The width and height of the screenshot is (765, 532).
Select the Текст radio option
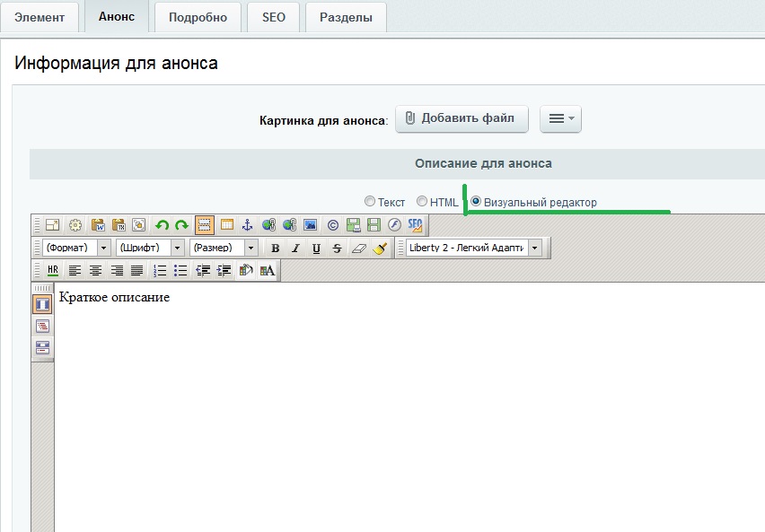pos(370,201)
